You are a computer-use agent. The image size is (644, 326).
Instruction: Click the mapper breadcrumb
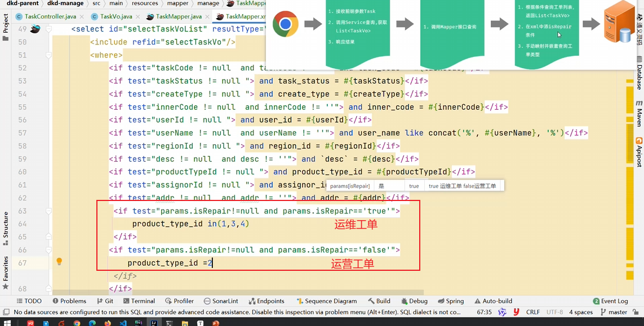tap(177, 3)
